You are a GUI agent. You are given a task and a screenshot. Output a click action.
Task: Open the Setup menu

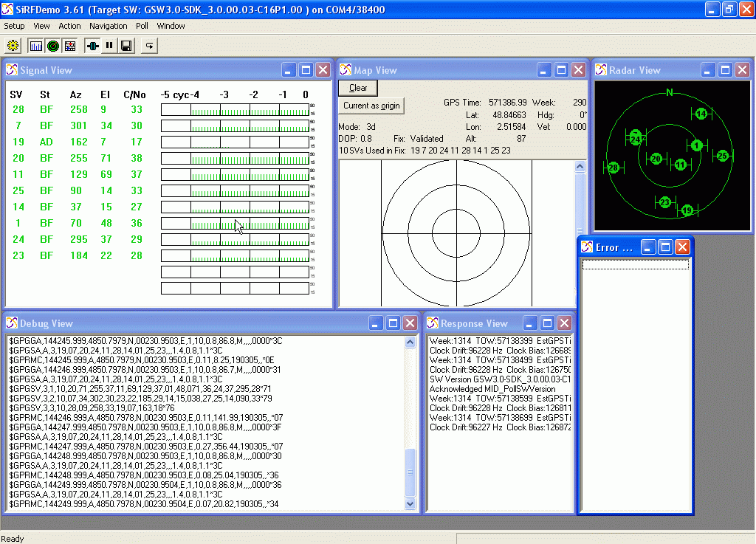pos(14,26)
